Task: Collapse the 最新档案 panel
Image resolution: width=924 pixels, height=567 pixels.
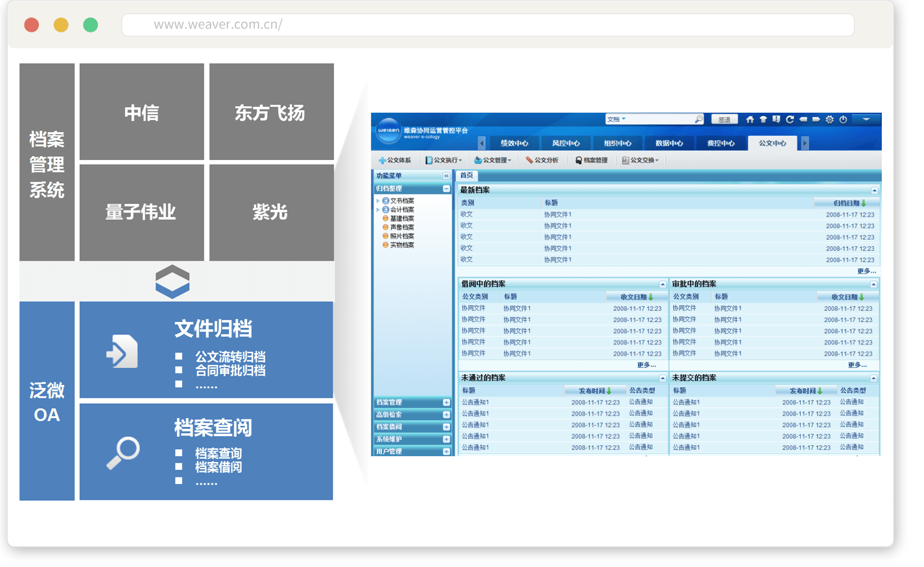Action: coord(874,190)
